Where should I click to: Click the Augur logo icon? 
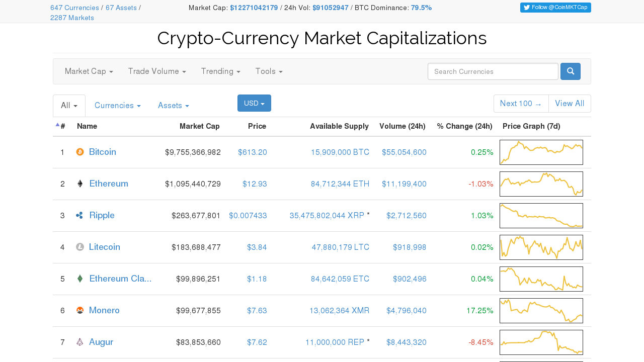click(79, 342)
